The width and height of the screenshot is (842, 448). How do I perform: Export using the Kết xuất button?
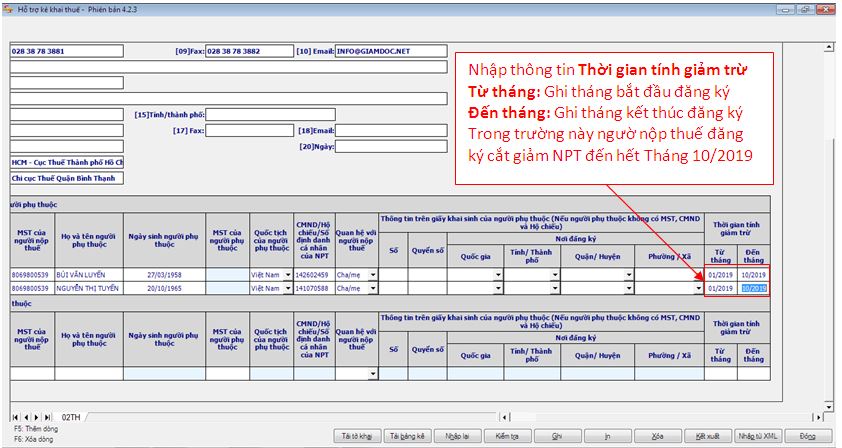[707, 437]
